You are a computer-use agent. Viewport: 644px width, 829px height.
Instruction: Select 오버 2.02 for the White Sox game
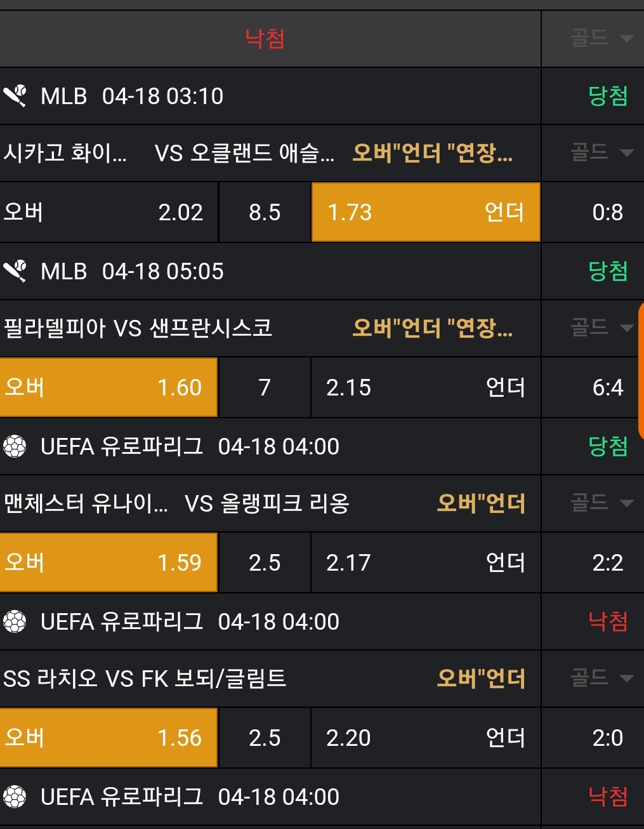[x=108, y=212]
